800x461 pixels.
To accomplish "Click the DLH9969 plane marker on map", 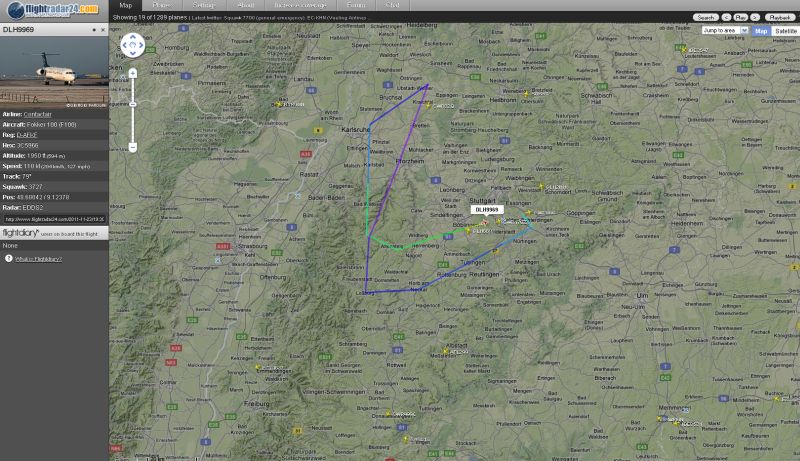I will pyautogui.click(x=484, y=222).
